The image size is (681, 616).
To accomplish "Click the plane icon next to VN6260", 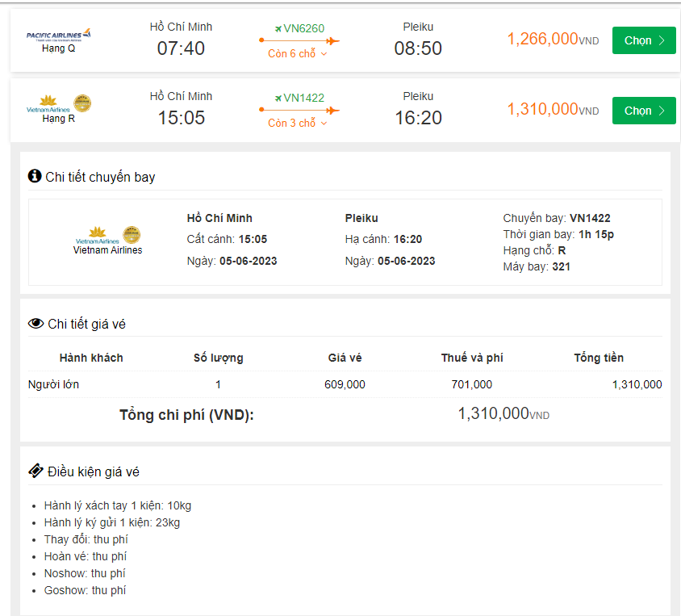I will (278, 28).
